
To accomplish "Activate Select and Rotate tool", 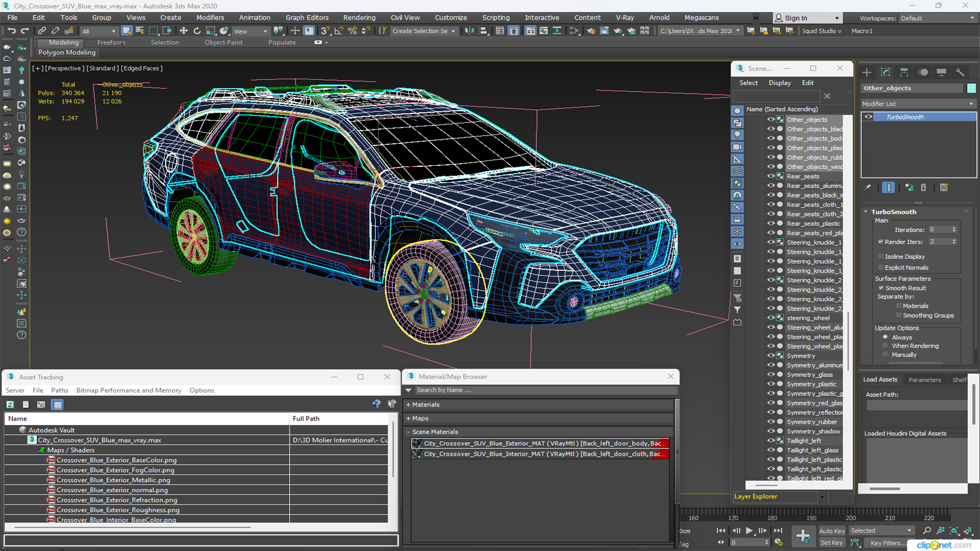I will 197,31.
